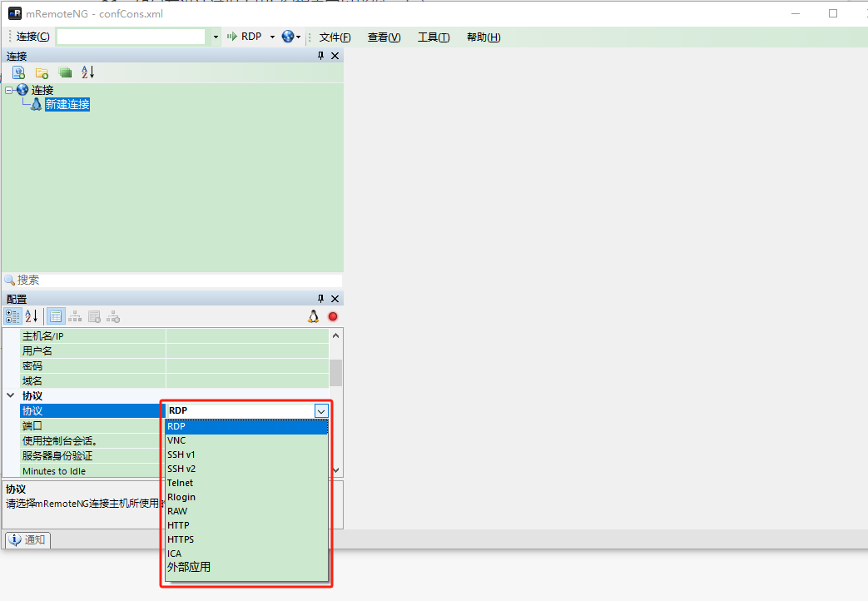Click the property grid scrollbar thumb
The image size is (868, 601).
pos(335,373)
